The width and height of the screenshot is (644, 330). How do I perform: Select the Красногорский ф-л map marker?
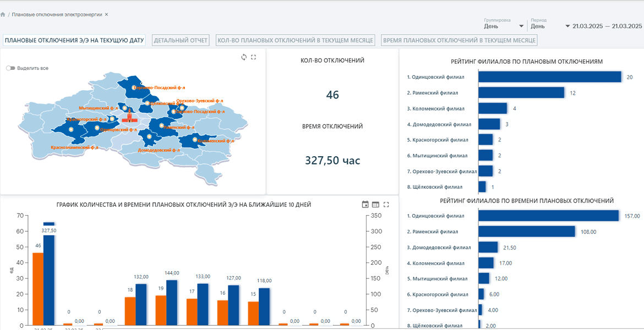click(112, 119)
